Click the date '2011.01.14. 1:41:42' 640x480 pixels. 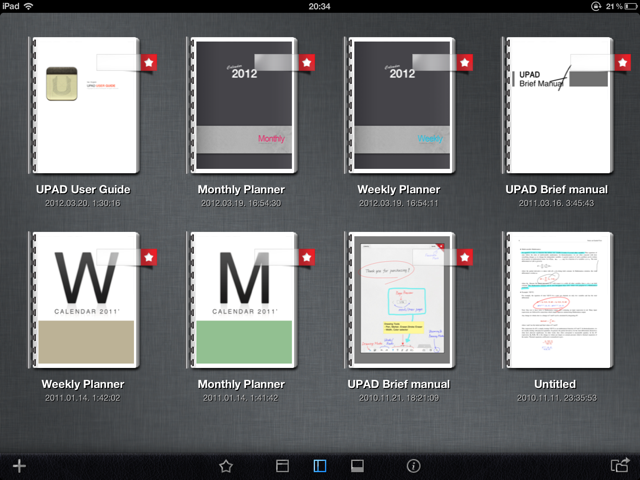(x=241, y=398)
